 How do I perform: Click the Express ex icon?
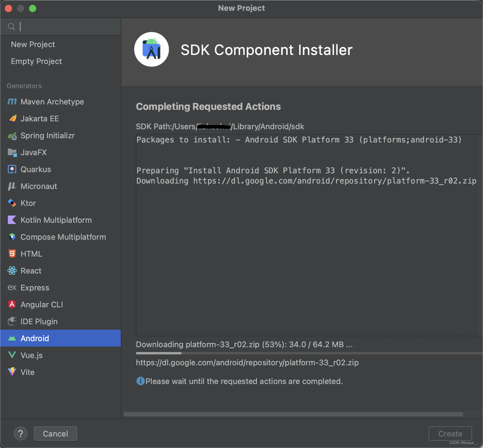12,288
